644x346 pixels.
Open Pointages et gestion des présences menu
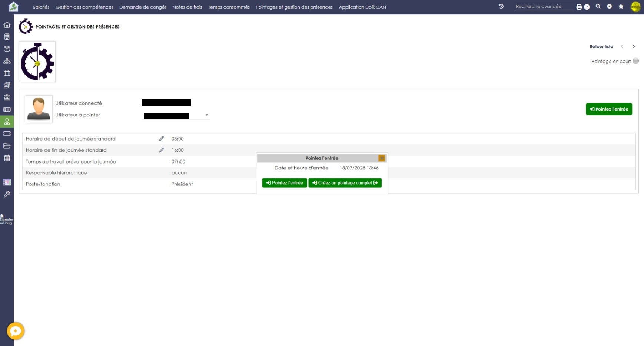[294, 7]
